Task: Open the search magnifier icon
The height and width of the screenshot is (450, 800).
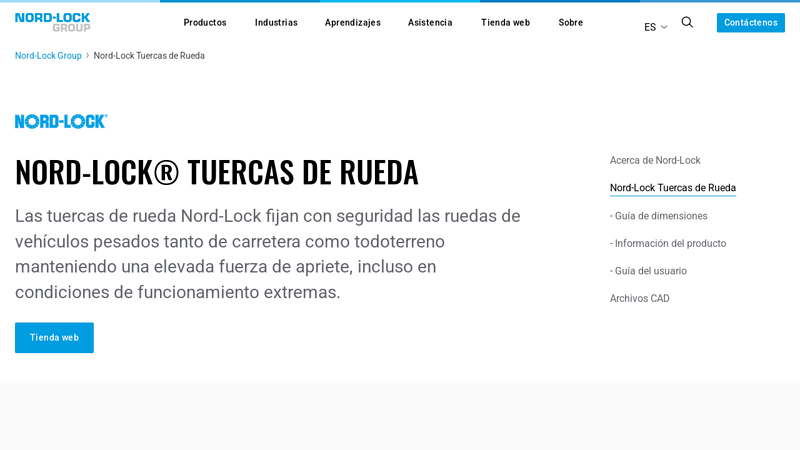Action: (687, 22)
